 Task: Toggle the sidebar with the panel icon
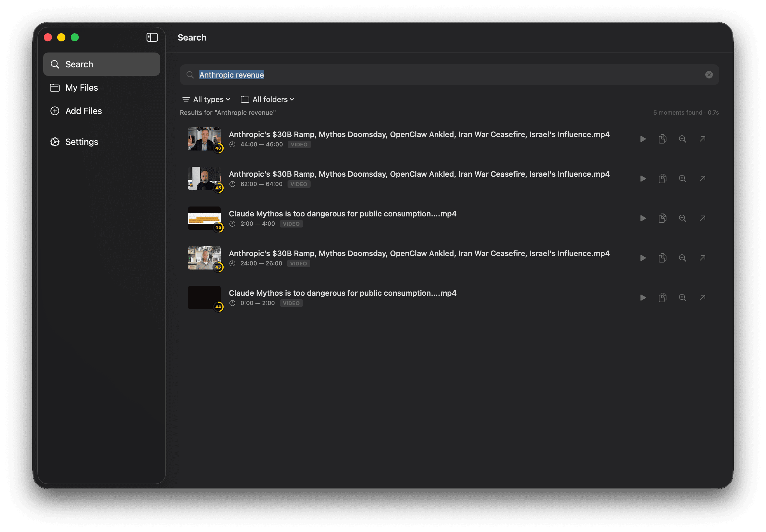coord(152,37)
